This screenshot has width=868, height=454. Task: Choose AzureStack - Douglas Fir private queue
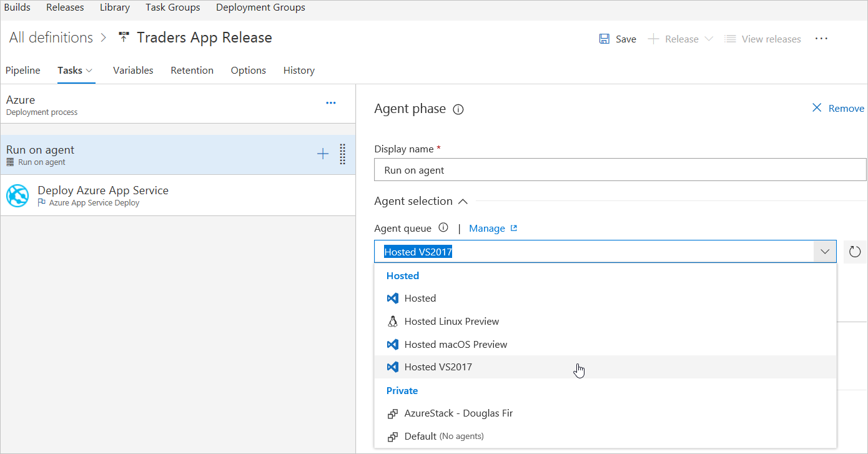click(605, 413)
